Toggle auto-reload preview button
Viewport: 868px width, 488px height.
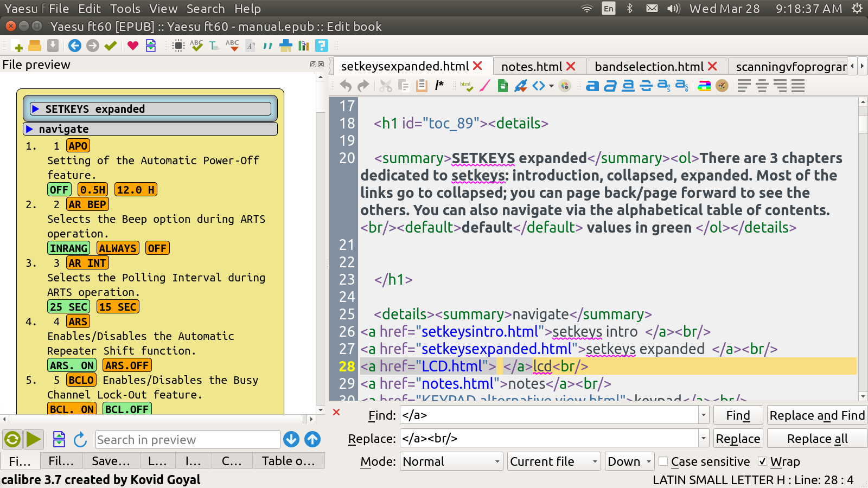point(12,439)
